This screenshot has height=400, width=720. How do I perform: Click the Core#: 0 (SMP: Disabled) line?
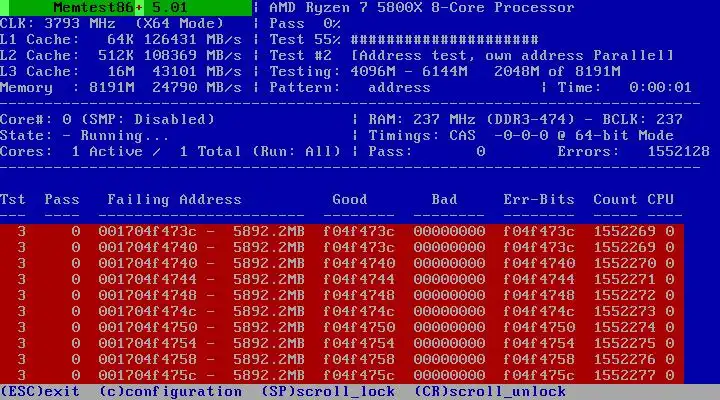point(107,119)
